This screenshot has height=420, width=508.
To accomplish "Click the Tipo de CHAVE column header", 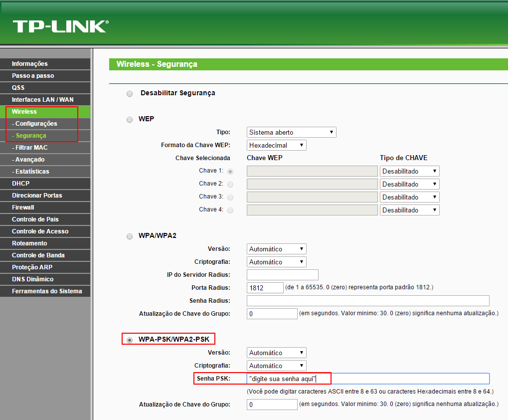I will point(404,158).
